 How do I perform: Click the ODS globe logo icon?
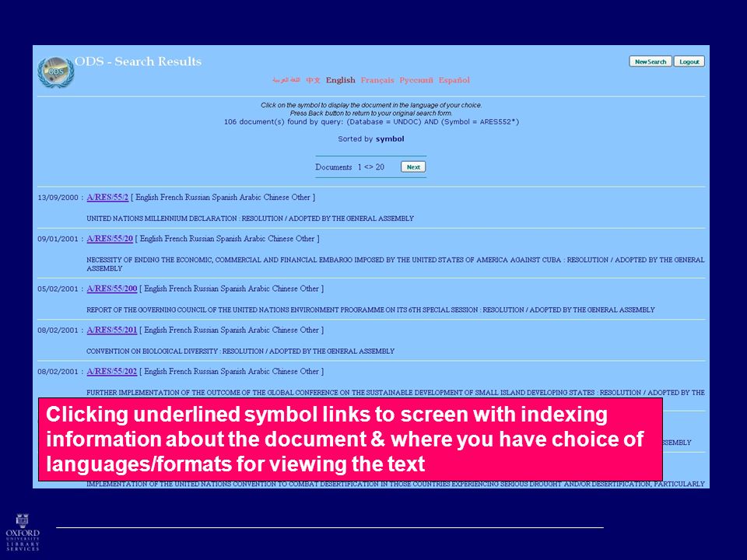coord(56,72)
